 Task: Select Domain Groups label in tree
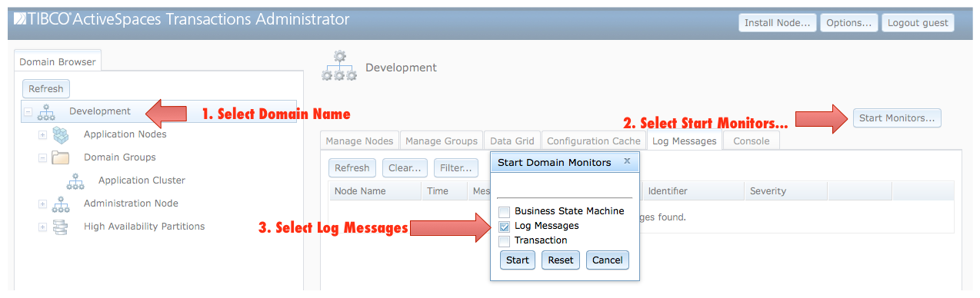120,157
